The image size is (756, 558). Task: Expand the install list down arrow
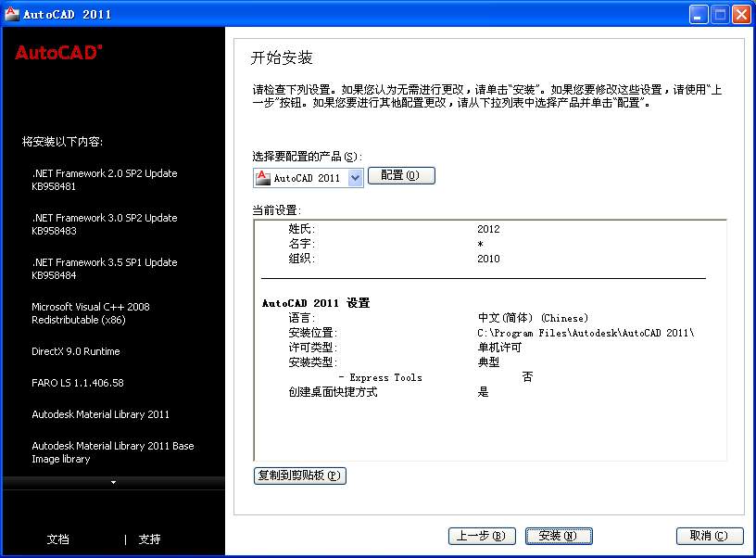(x=113, y=482)
